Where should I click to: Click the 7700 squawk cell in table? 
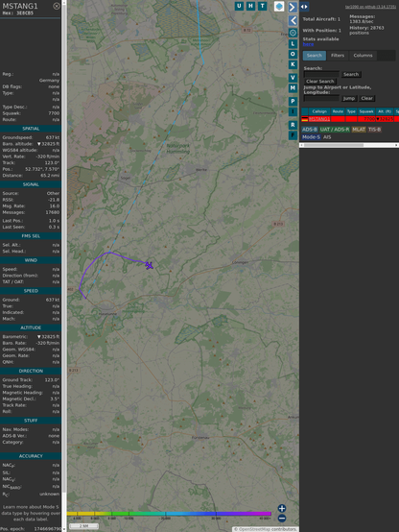[x=366, y=119]
